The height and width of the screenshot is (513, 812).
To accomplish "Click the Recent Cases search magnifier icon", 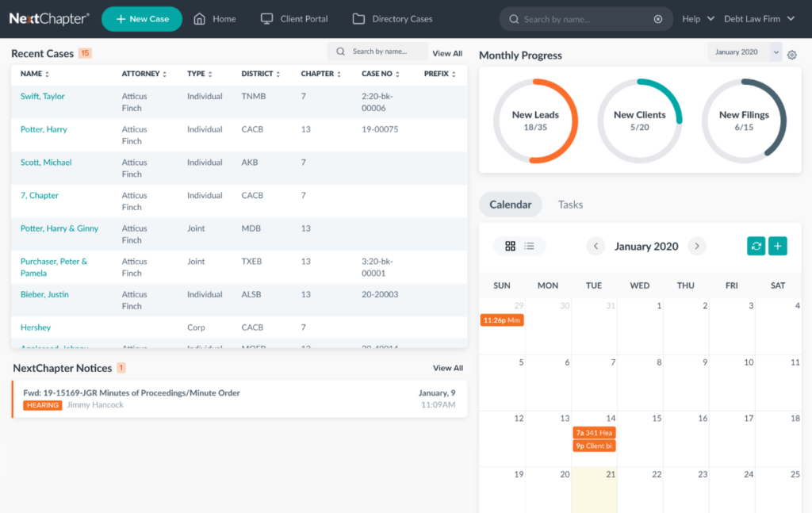I will 340,52.
